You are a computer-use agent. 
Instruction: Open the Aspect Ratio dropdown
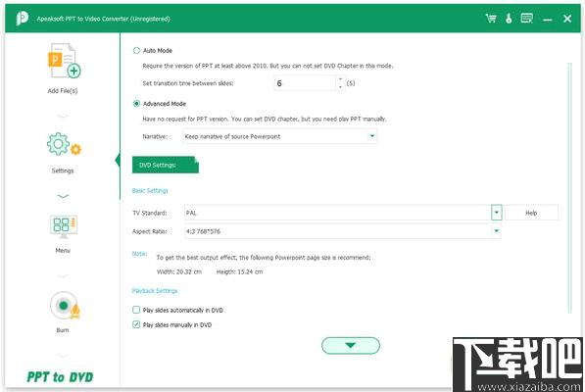[343, 231]
